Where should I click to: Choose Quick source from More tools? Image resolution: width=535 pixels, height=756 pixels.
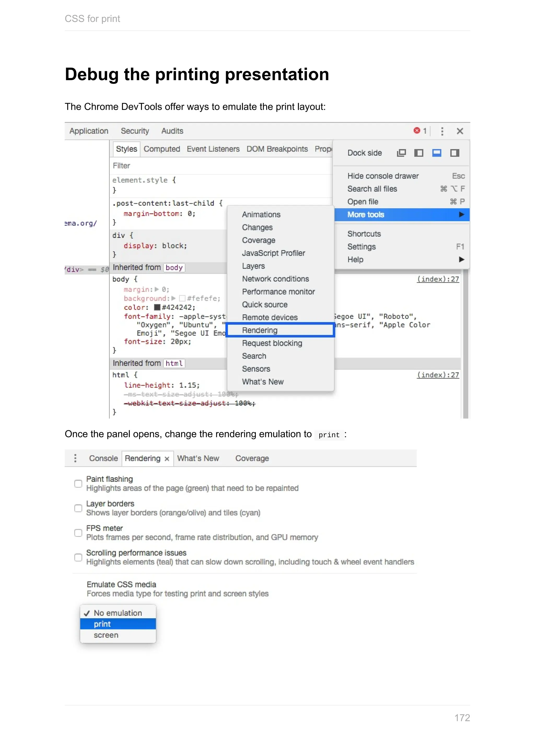tap(281, 304)
